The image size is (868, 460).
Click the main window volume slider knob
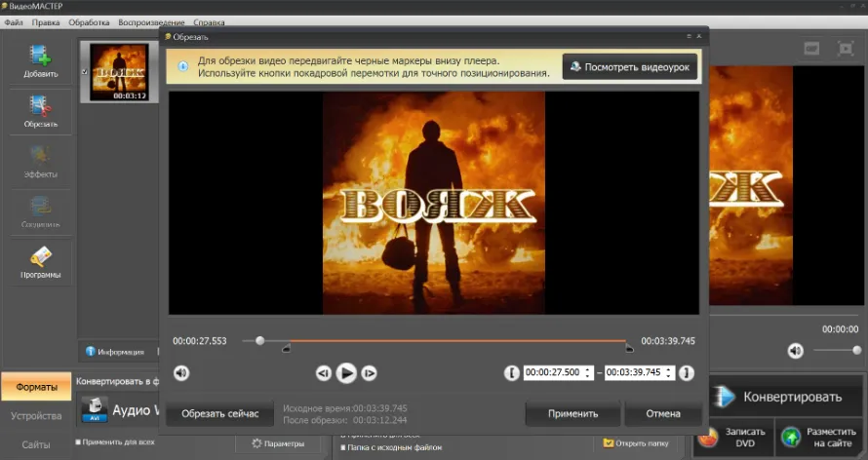coord(857,350)
